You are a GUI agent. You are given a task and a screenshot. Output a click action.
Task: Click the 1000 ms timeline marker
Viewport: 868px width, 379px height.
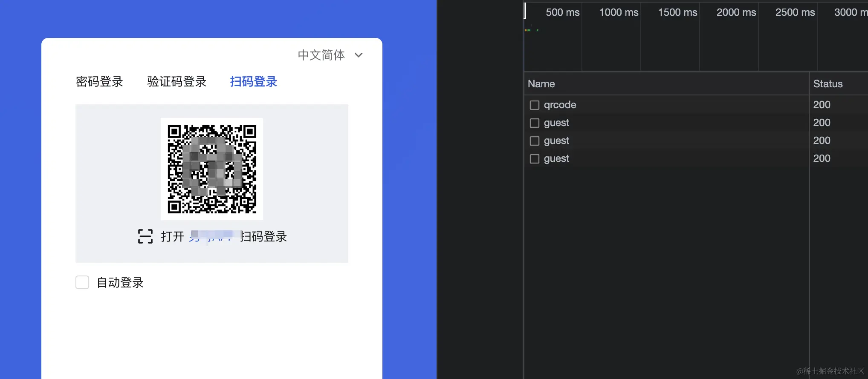(x=619, y=12)
